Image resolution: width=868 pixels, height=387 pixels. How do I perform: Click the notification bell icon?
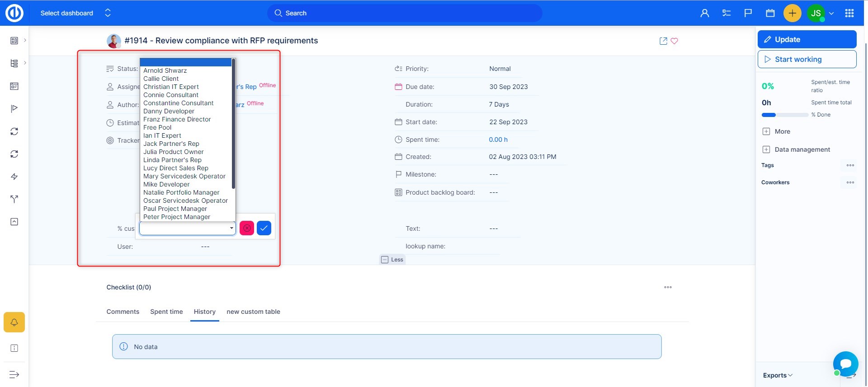14,322
